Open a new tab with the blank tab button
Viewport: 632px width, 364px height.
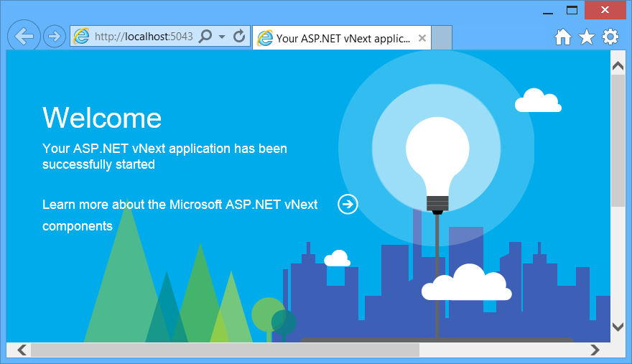[x=442, y=38]
